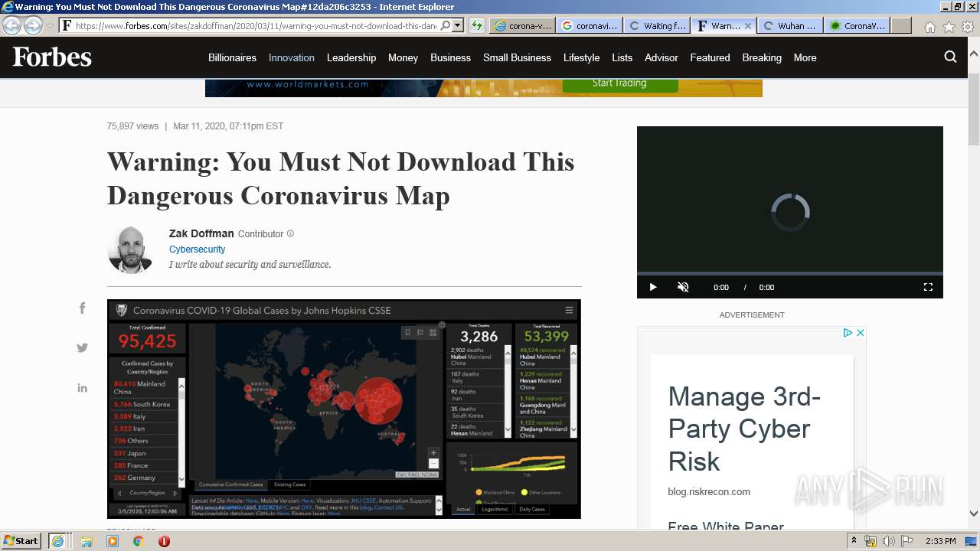980x551 pixels.
Task: Open the Leadership menu
Action: click(x=351, y=57)
